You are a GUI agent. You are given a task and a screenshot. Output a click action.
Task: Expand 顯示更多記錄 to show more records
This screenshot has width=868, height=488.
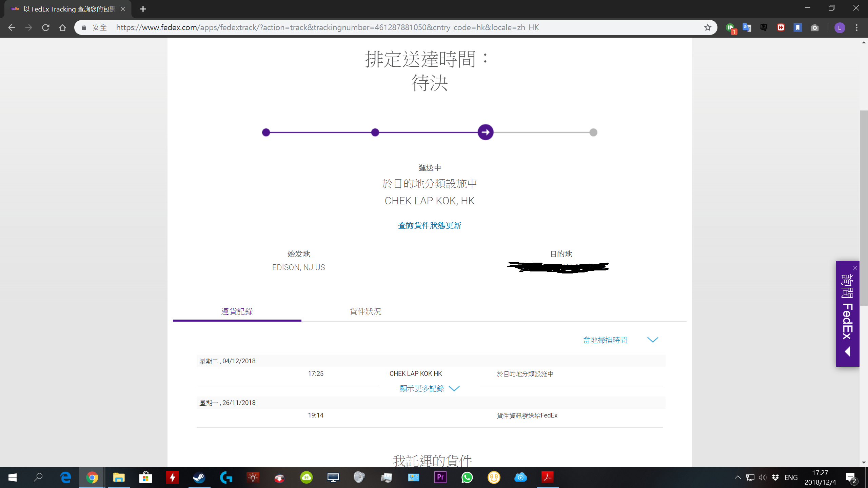click(430, 388)
